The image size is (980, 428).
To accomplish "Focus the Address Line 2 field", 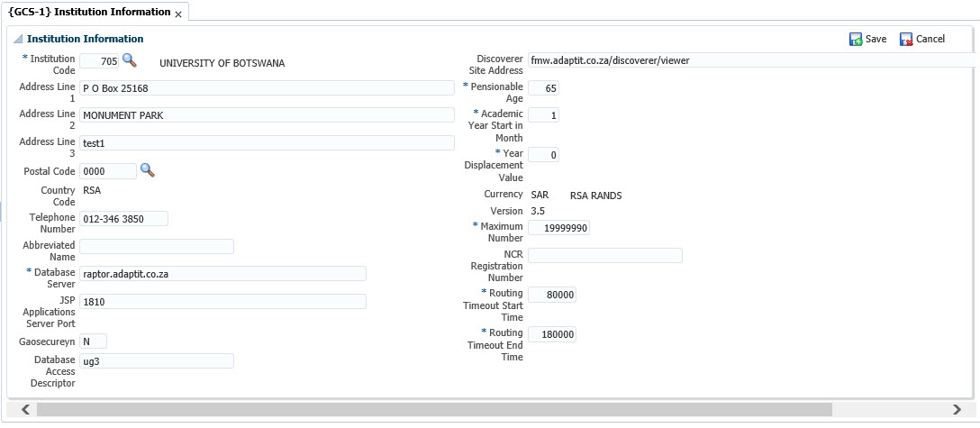I will pyautogui.click(x=267, y=115).
